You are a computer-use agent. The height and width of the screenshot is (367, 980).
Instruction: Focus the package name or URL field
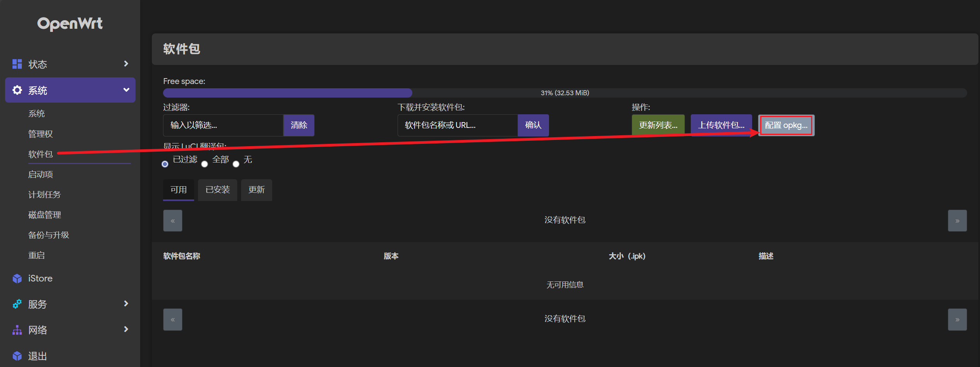pyautogui.click(x=457, y=125)
